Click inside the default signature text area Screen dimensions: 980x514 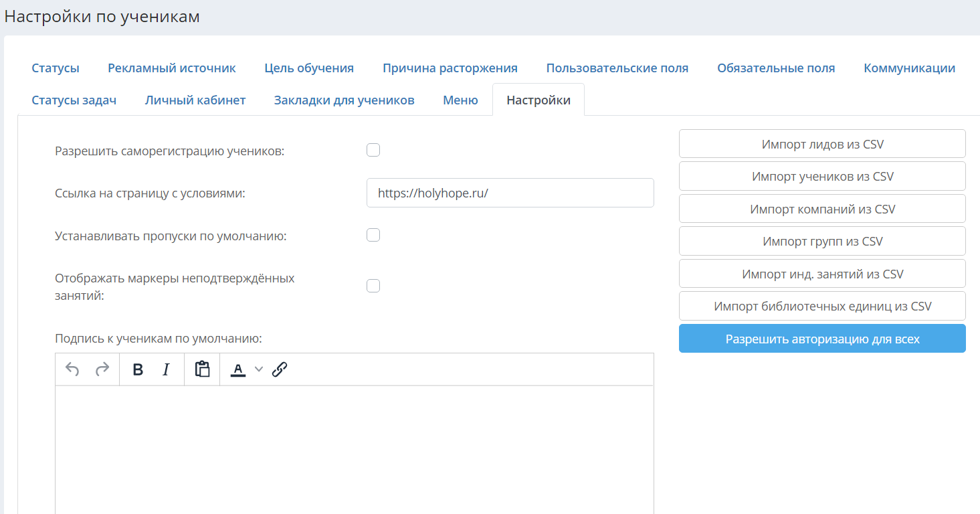coord(355,450)
